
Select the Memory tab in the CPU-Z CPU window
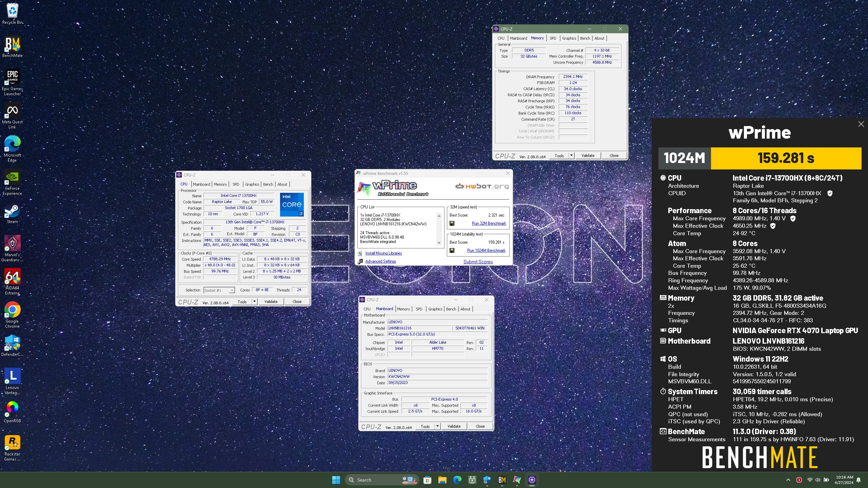point(220,184)
